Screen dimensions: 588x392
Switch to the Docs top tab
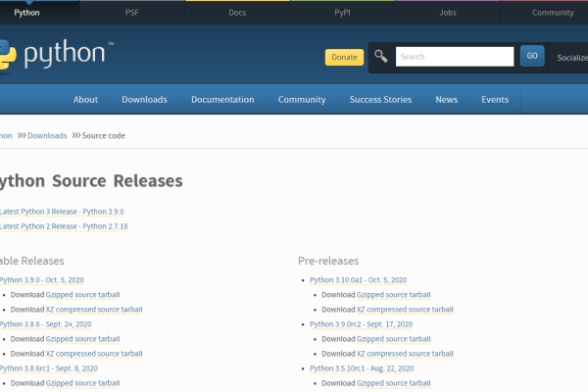(237, 13)
